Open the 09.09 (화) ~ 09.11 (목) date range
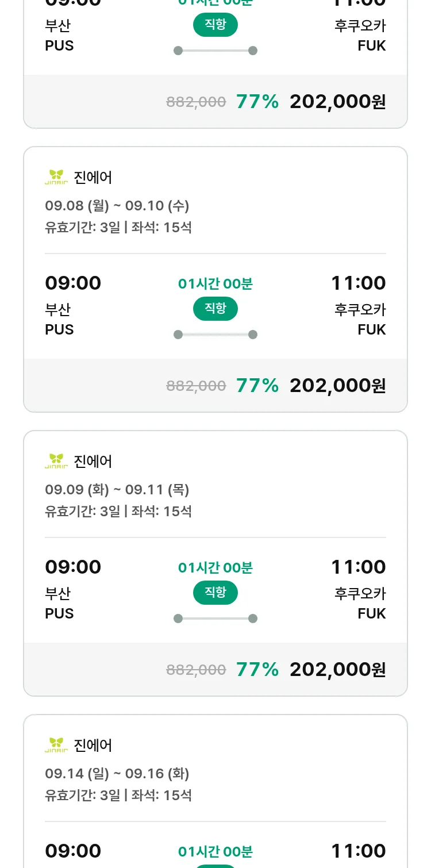 click(117, 490)
